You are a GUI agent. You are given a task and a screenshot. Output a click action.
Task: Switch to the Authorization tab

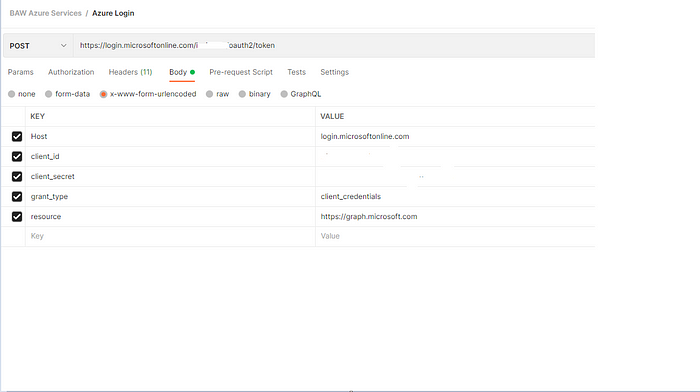(71, 72)
